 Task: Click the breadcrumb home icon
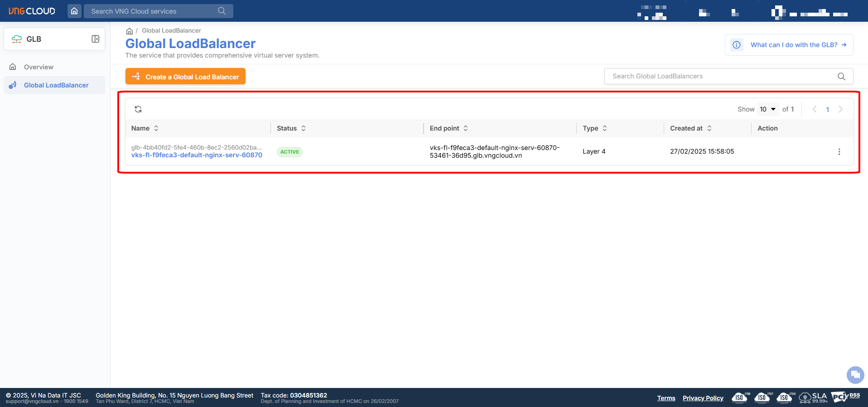(130, 31)
